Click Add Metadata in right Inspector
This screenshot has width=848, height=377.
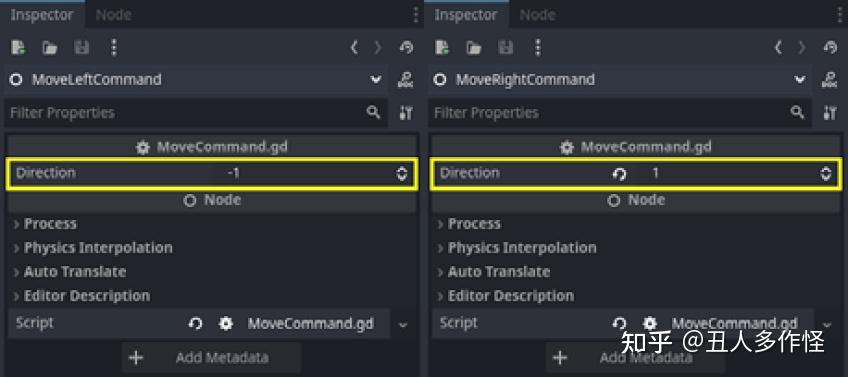[x=635, y=358]
